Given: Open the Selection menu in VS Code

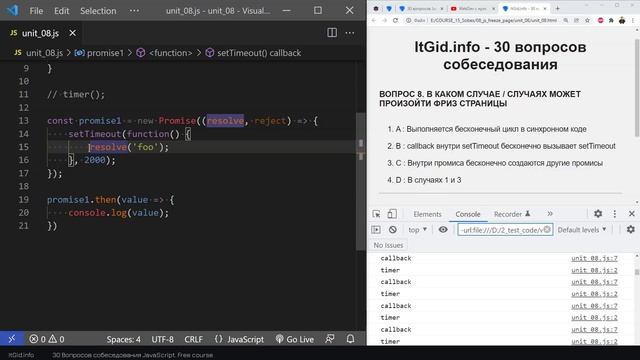Looking at the screenshot, I should (98, 11).
